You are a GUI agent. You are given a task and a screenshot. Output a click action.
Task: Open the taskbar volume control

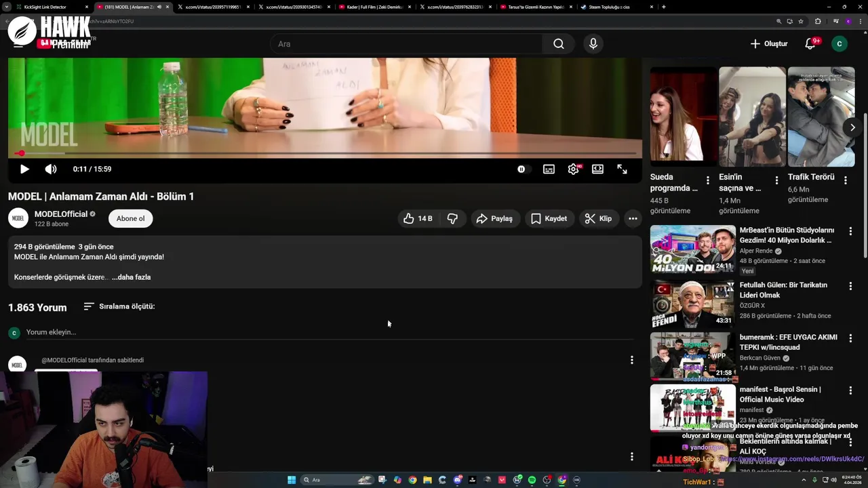tap(833, 480)
